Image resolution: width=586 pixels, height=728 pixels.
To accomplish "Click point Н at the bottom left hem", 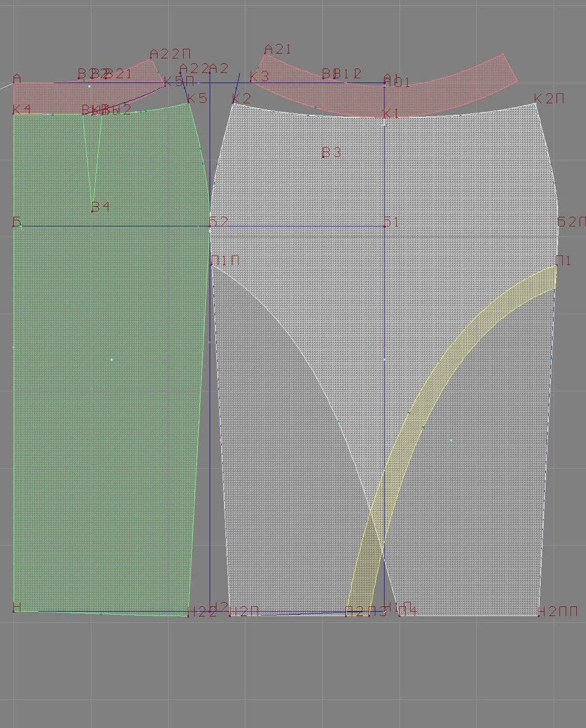I will click(14, 611).
